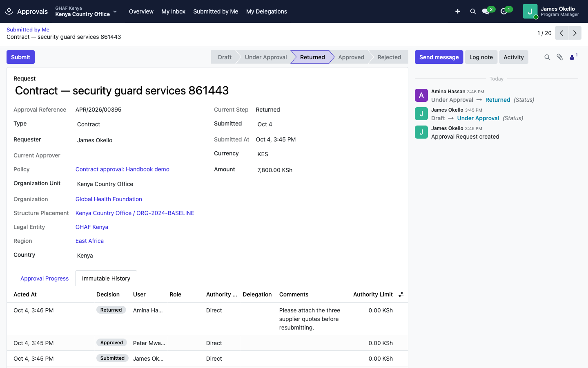Open attachments paperclip icon

[560, 57]
